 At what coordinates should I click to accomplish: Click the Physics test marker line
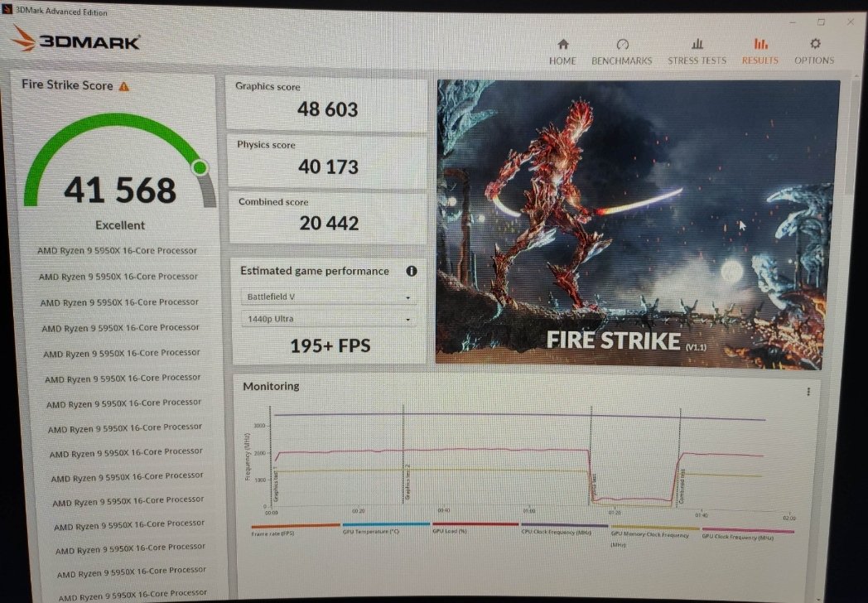[x=591, y=456]
